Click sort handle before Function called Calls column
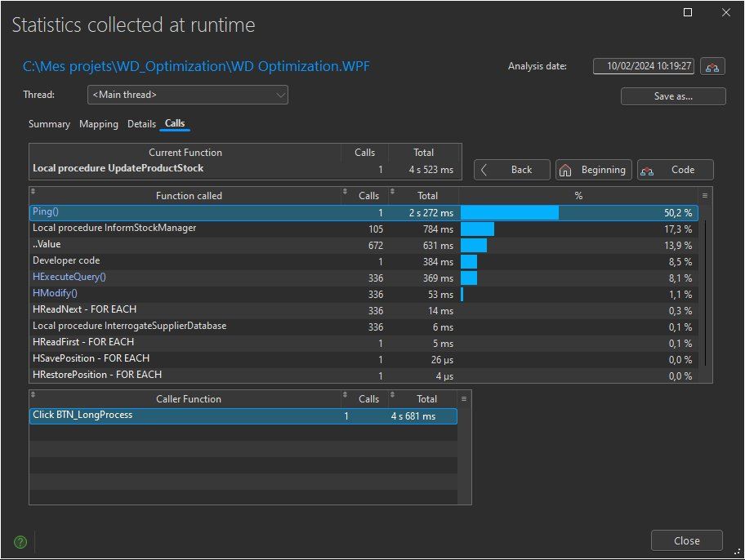745x560 pixels. point(345,191)
